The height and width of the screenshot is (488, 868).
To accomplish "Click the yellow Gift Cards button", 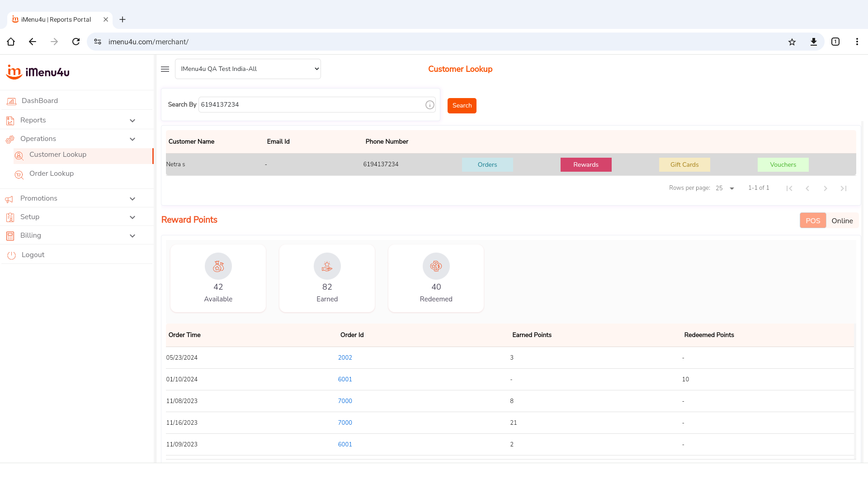I will 684,165.
